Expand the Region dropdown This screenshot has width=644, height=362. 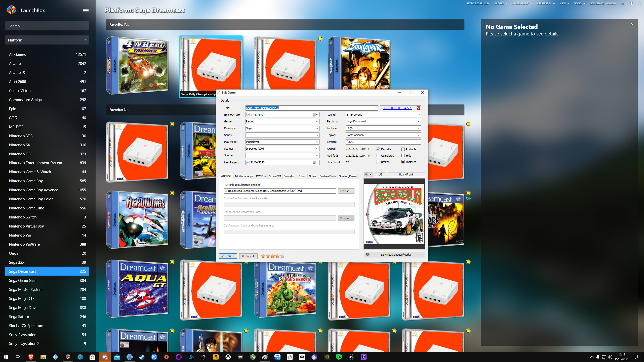[419, 135]
